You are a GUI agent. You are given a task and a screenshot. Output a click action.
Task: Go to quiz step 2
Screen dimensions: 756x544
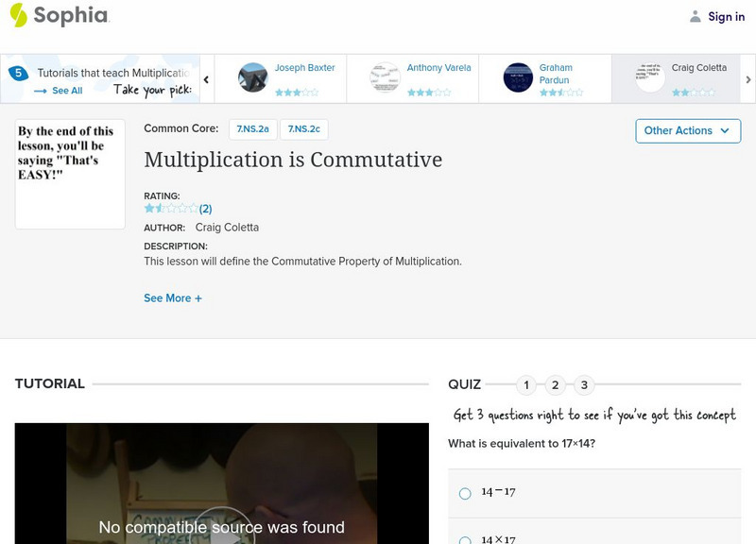(x=554, y=384)
